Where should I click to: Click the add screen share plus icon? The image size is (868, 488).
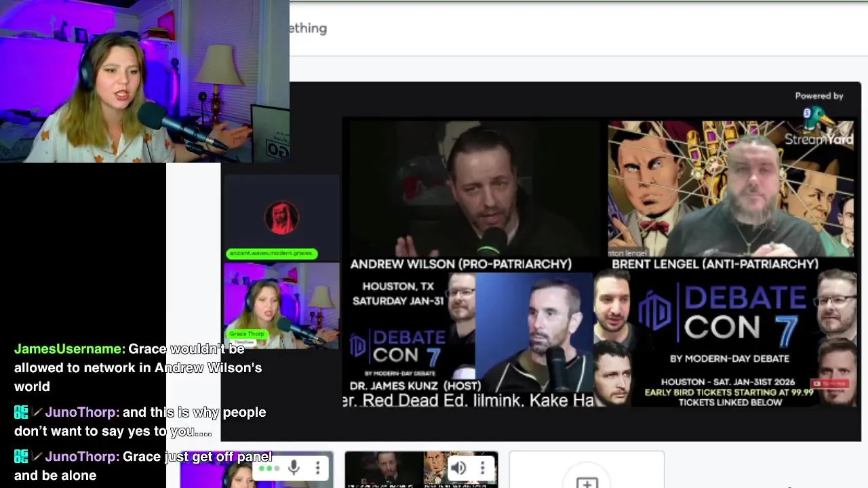tap(587, 483)
